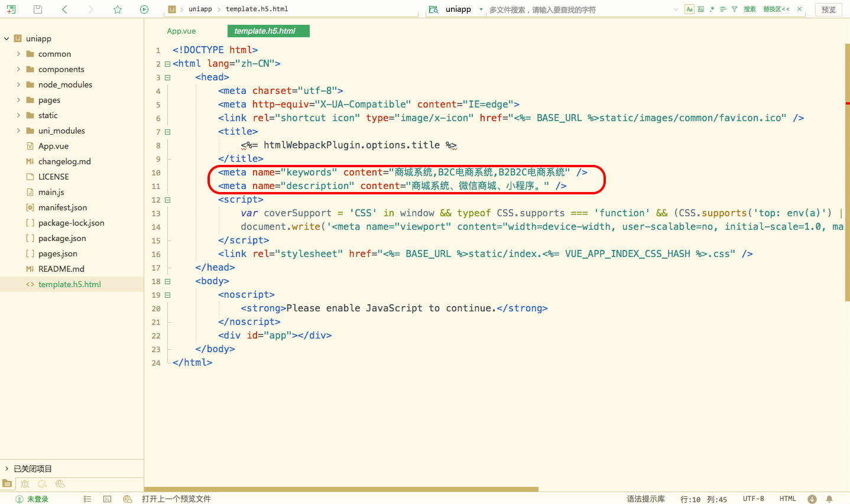This screenshot has width=850, height=504.
Task: Toggle the whole word match option
Action: tap(700, 9)
